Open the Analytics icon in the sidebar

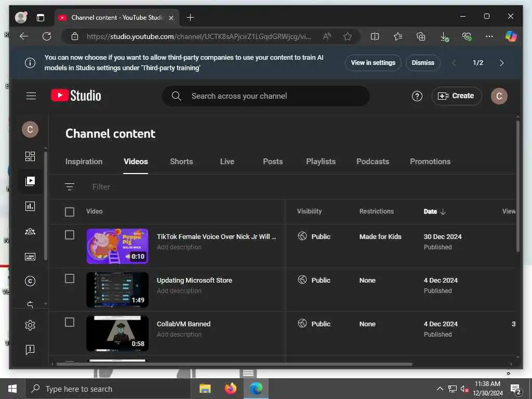pyautogui.click(x=30, y=206)
